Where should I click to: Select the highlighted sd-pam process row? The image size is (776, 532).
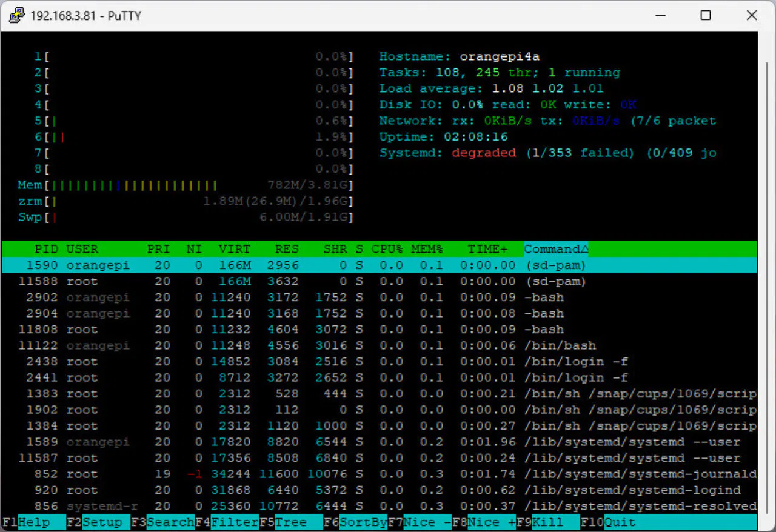[242, 265]
